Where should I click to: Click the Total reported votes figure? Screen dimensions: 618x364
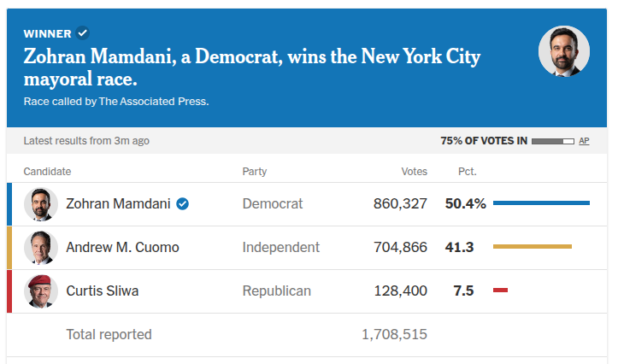click(x=395, y=334)
